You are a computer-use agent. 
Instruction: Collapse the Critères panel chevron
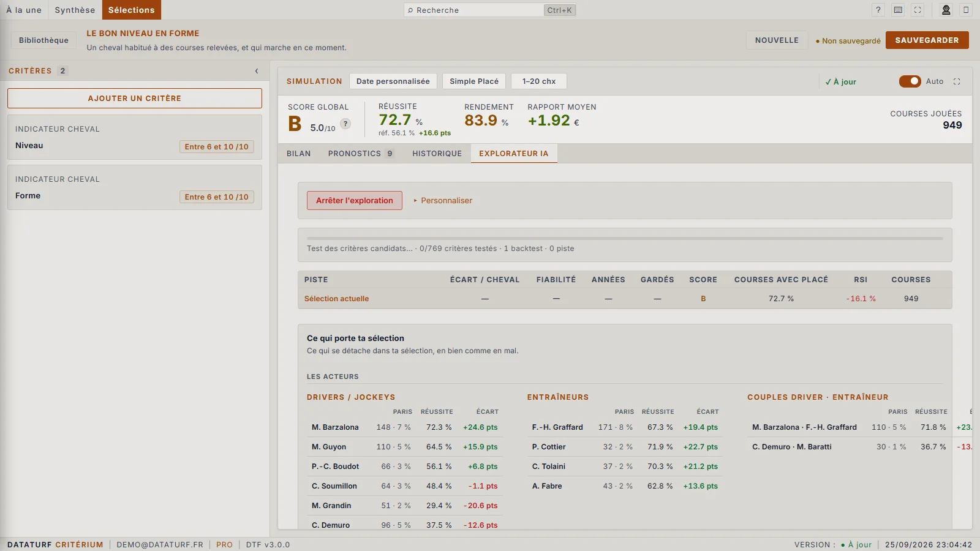click(x=257, y=71)
